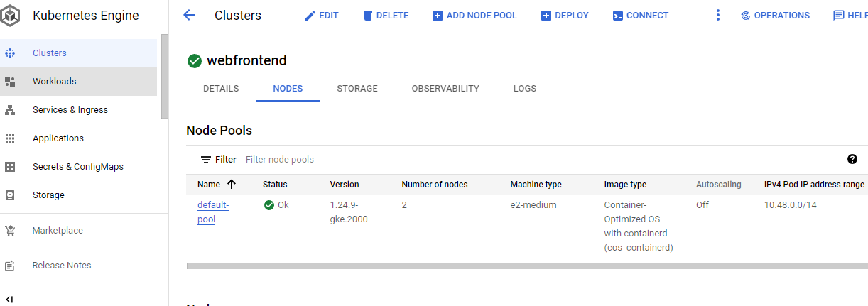Go back with the arrow button
Viewport: 868px width, 306px height.
click(x=189, y=16)
